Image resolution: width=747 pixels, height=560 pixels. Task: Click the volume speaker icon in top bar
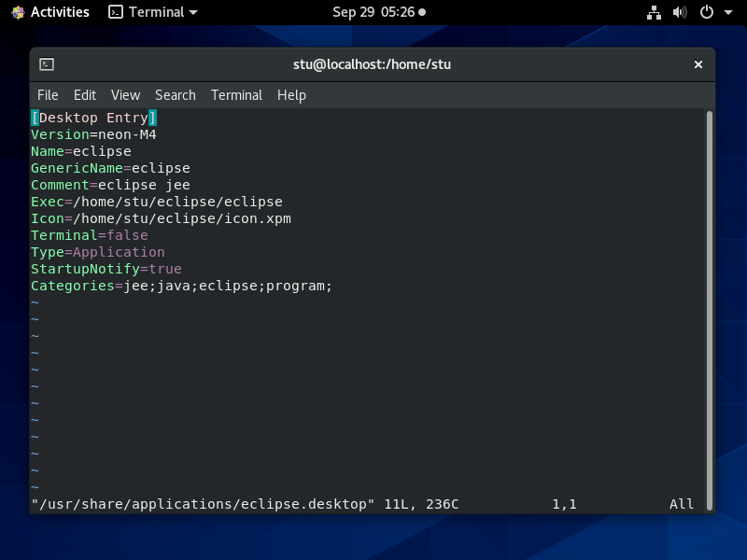(x=680, y=12)
